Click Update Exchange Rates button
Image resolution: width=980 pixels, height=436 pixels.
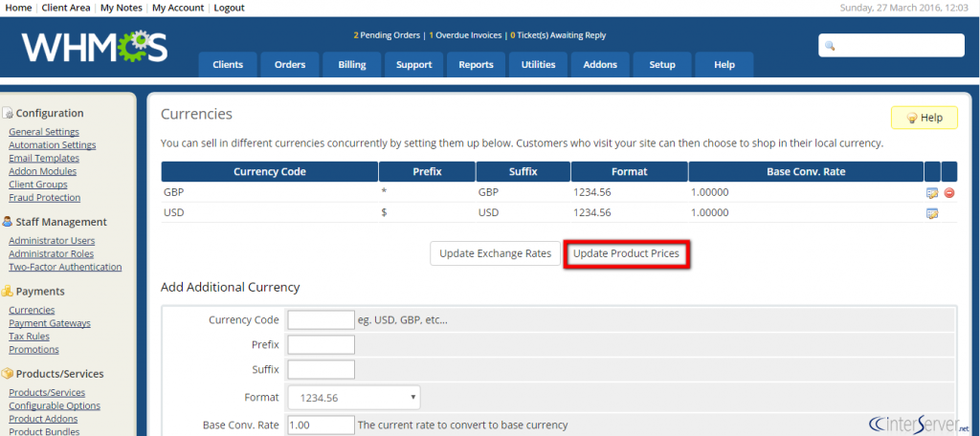[x=495, y=253]
